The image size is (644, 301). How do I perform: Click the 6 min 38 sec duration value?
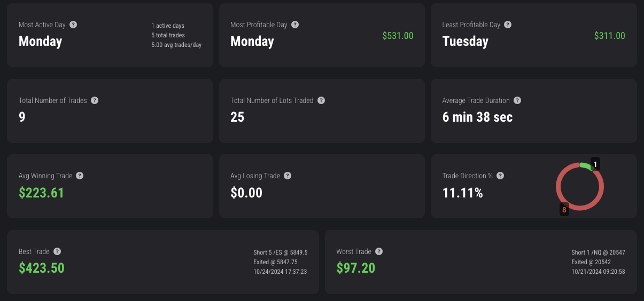(477, 117)
